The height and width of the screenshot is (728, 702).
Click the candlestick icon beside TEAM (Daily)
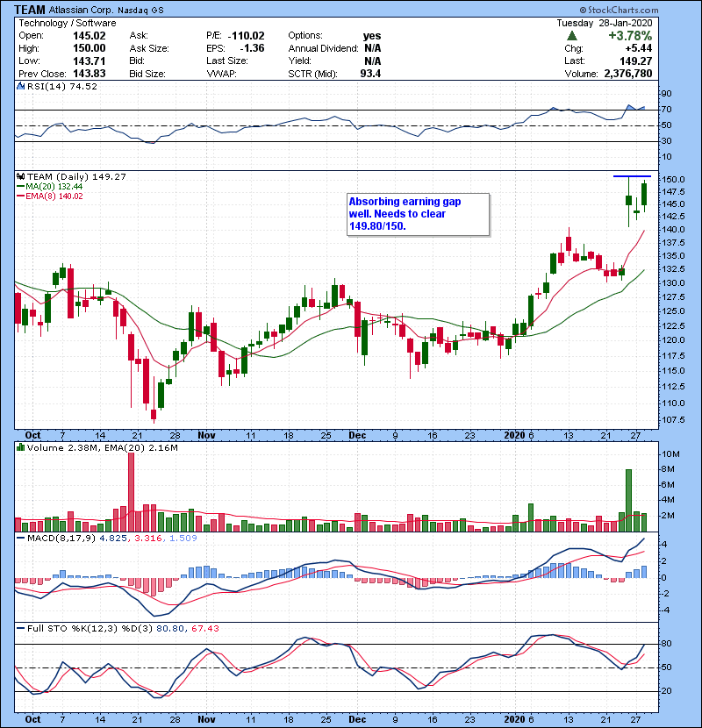point(20,176)
